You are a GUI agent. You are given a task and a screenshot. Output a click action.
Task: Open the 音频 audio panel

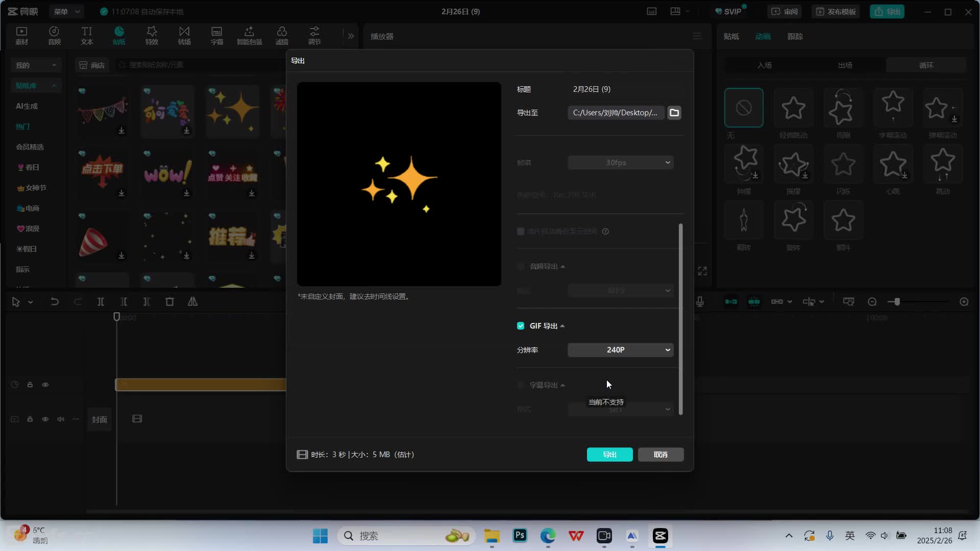[x=54, y=36]
